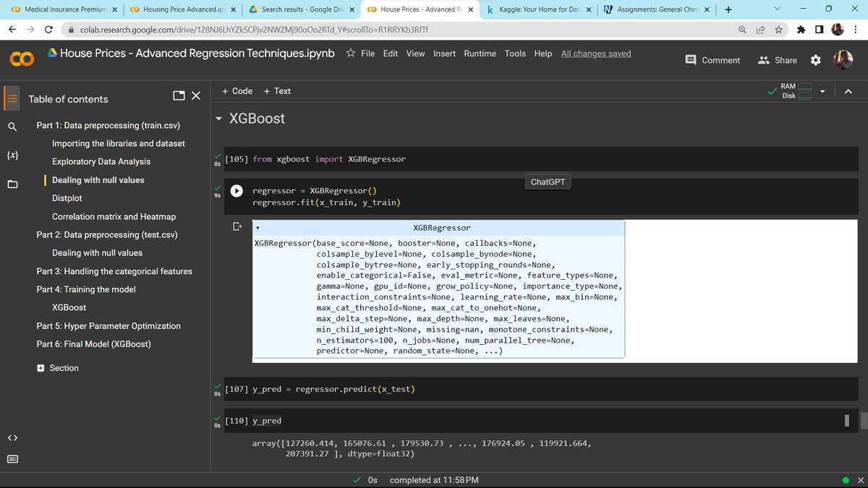This screenshot has height=488, width=868.
Task: Open the Variables {x} panel icon
Action: coord(12,155)
